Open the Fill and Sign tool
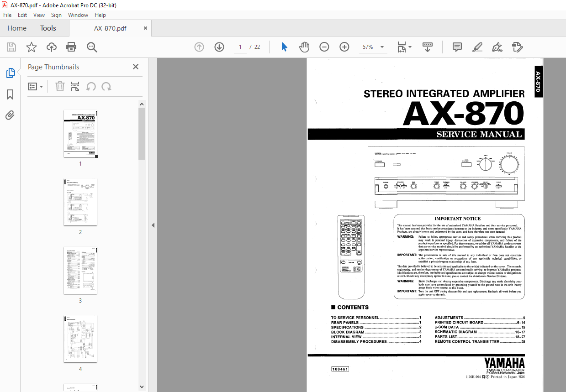566x392 pixels. click(497, 47)
